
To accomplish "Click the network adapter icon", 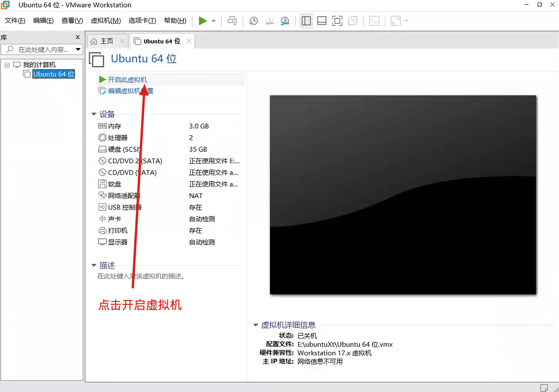I will pos(102,195).
